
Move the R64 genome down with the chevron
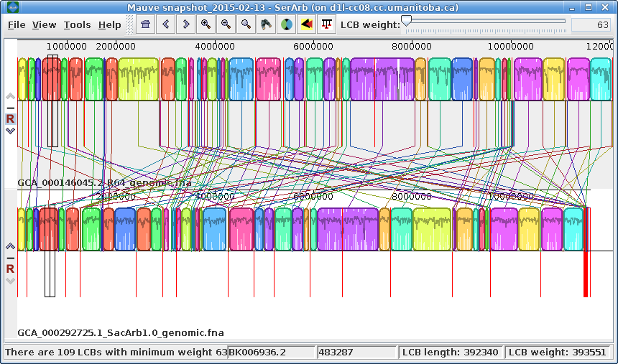pos(10,131)
